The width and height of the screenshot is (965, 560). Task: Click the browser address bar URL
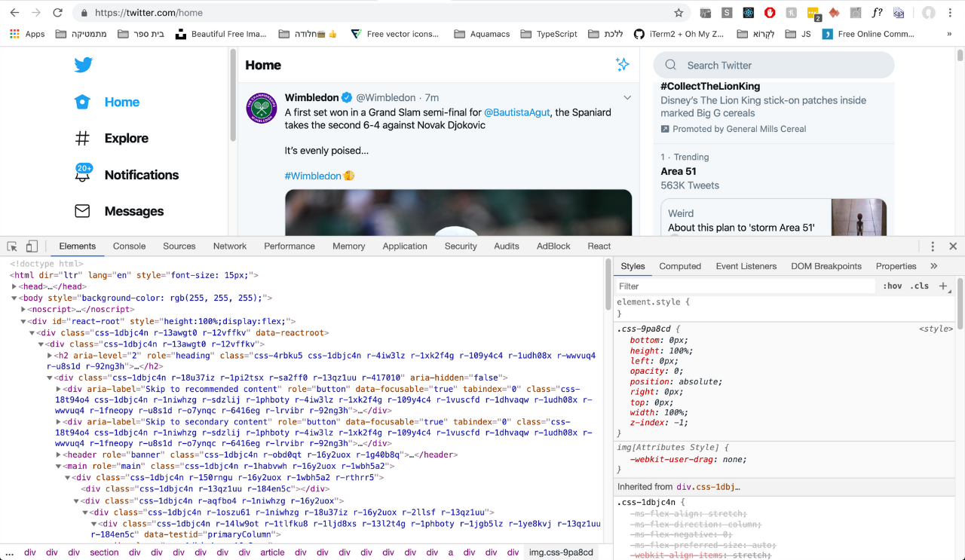point(149,13)
